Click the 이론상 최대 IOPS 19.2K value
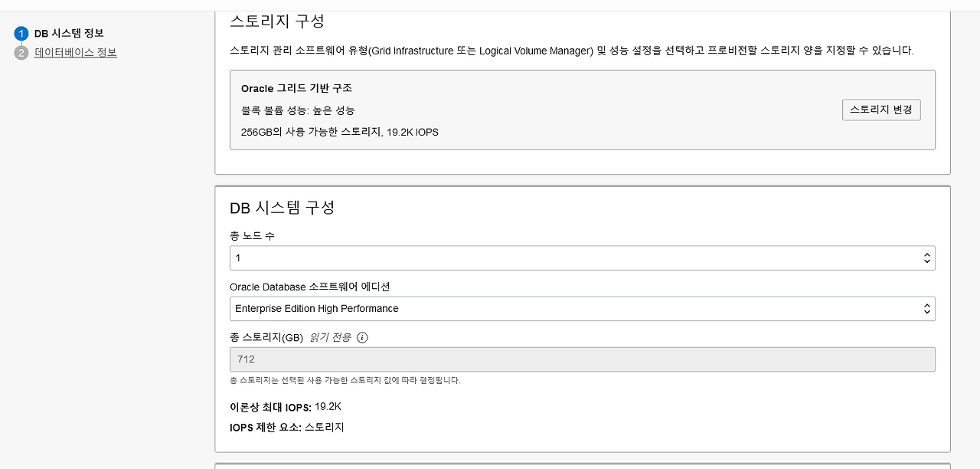Image resolution: width=980 pixels, height=469 pixels. pos(328,406)
